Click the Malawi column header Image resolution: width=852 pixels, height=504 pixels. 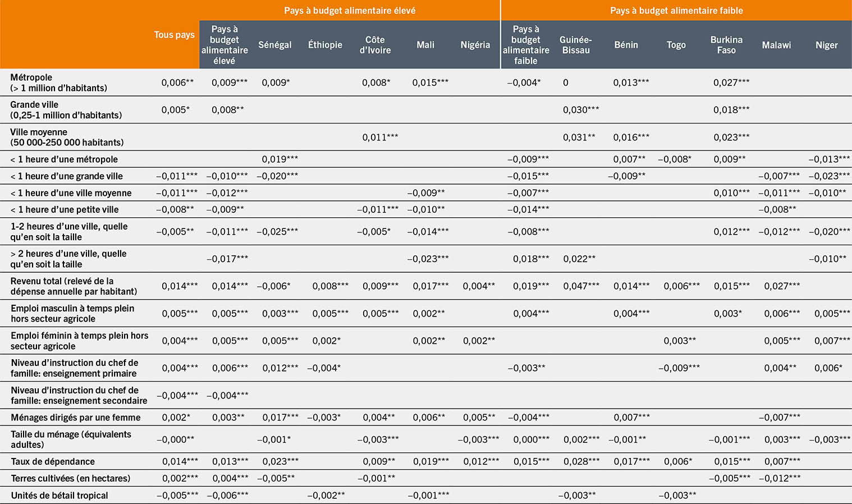coord(776,45)
